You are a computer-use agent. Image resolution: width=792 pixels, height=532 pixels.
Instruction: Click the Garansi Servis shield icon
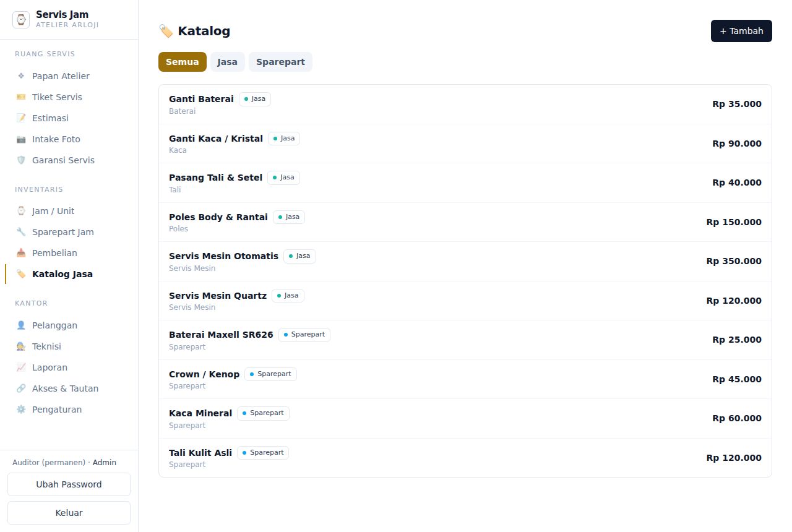(21, 160)
